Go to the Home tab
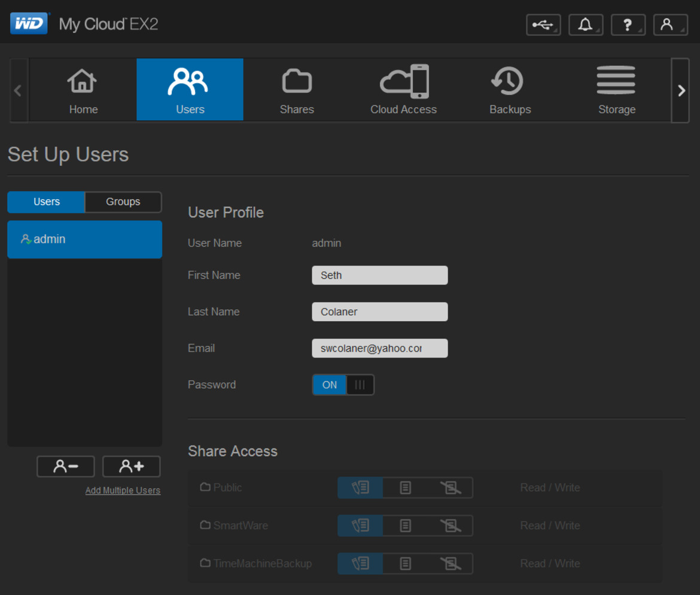The height and width of the screenshot is (595, 700). pos(83,90)
